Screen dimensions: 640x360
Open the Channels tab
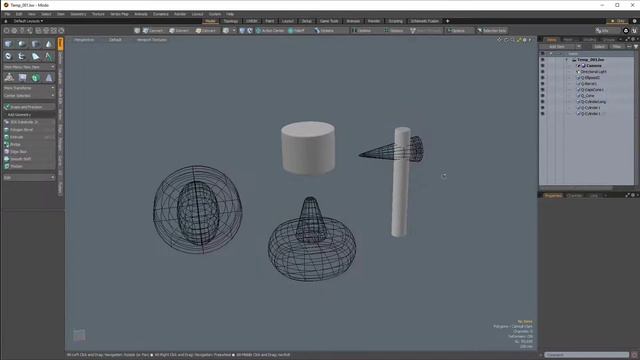pos(575,196)
